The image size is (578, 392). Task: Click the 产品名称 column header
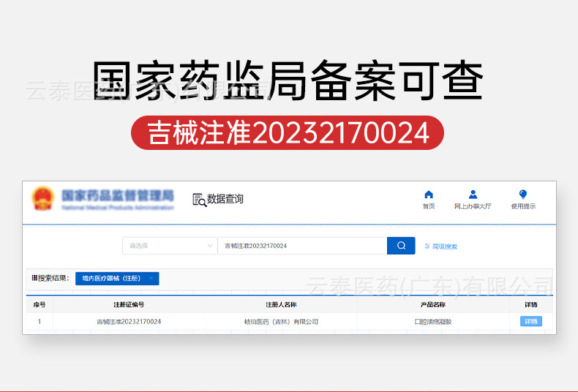coord(432,305)
